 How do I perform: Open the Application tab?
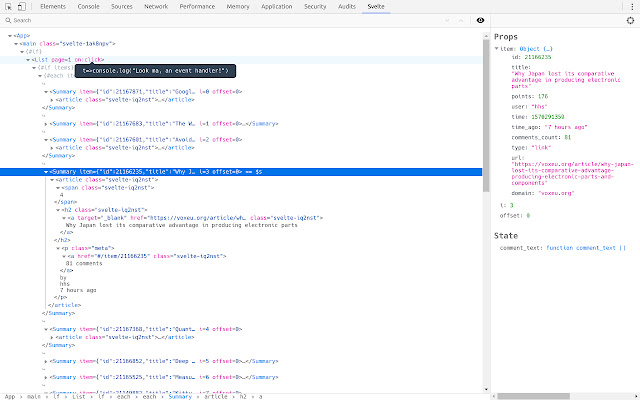click(x=277, y=7)
